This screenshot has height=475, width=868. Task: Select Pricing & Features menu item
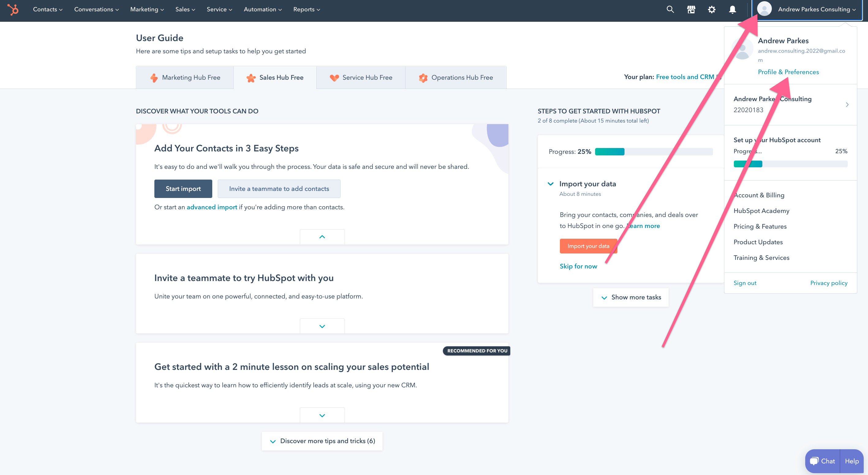[x=760, y=226]
